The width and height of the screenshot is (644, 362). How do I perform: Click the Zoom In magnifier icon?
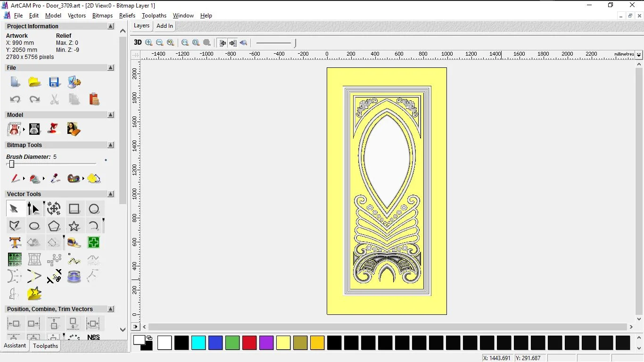pyautogui.click(x=149, y=42)
